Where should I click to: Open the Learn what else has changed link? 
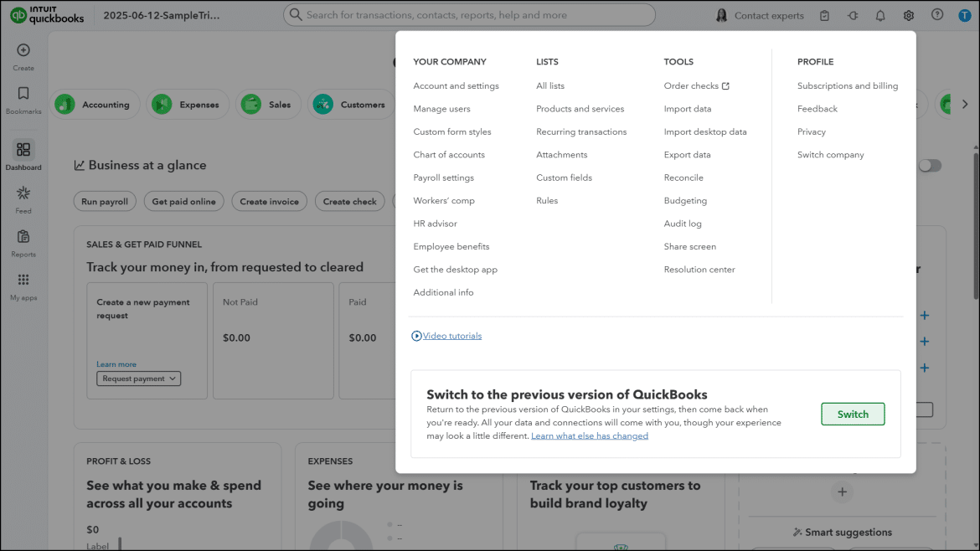(589, 435)
